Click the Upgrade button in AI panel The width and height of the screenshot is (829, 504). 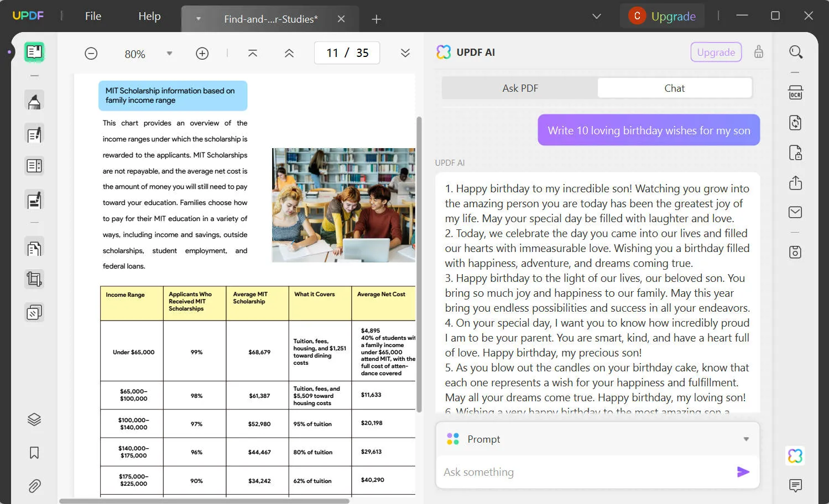(x=716, y=53)
